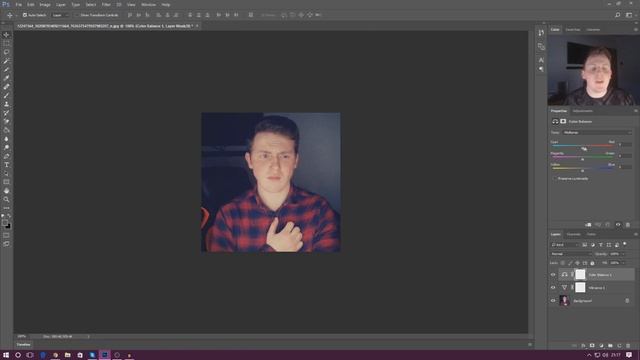Hide the Vibrance 1 layer

click(x=553, y=288)
